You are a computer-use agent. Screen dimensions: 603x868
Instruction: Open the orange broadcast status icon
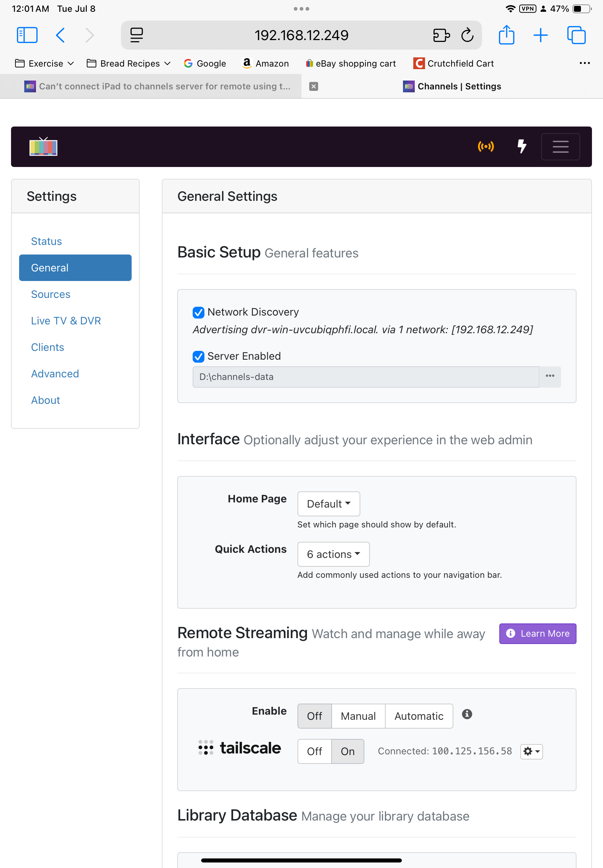[485, 147]
